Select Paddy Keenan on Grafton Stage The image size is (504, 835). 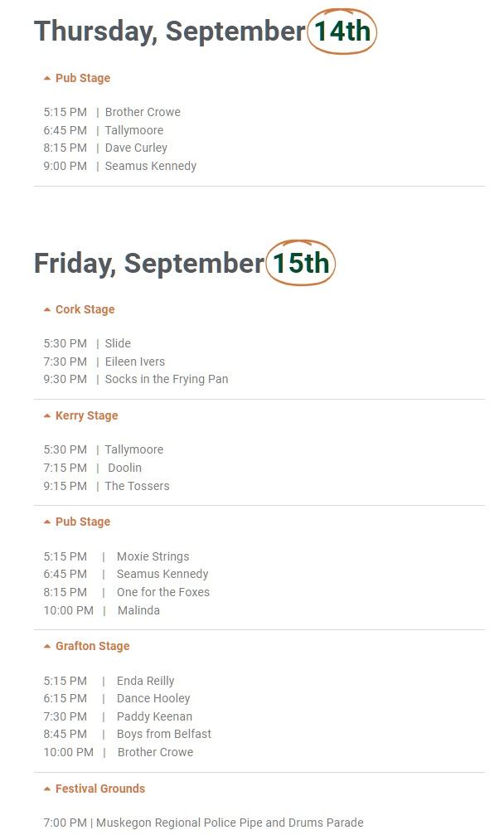click(154, 716)
